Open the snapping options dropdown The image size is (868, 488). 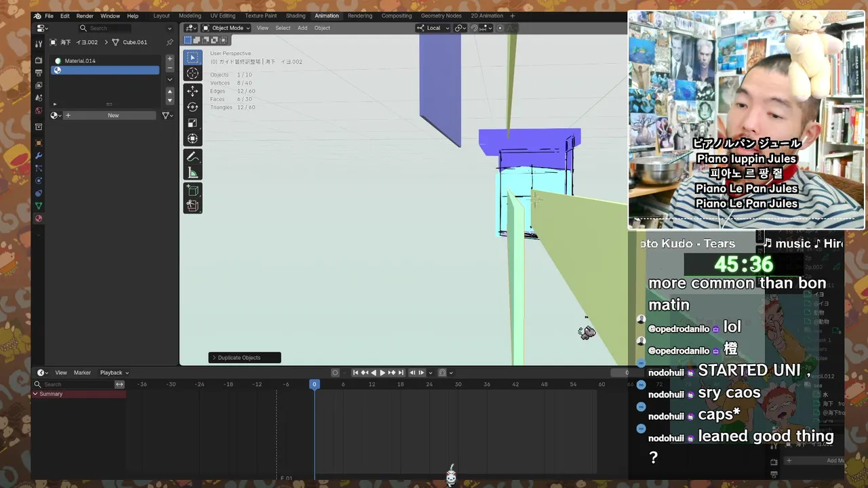[x=485, y=28]
